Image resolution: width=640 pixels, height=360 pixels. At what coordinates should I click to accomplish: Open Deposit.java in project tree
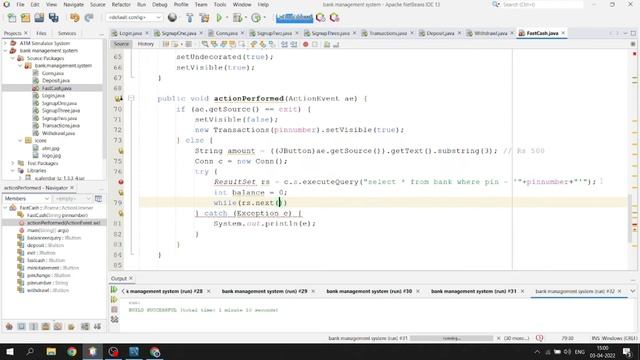coord(56,81)
